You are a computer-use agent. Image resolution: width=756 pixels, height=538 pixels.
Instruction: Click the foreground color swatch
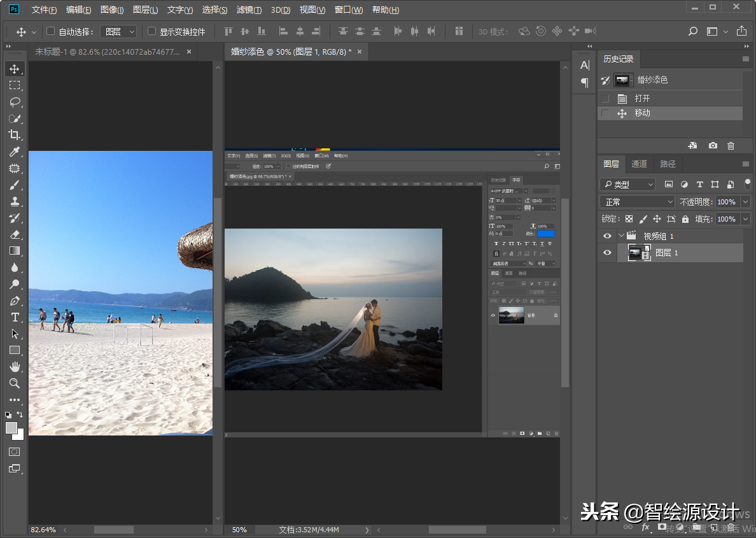(11, 428)
